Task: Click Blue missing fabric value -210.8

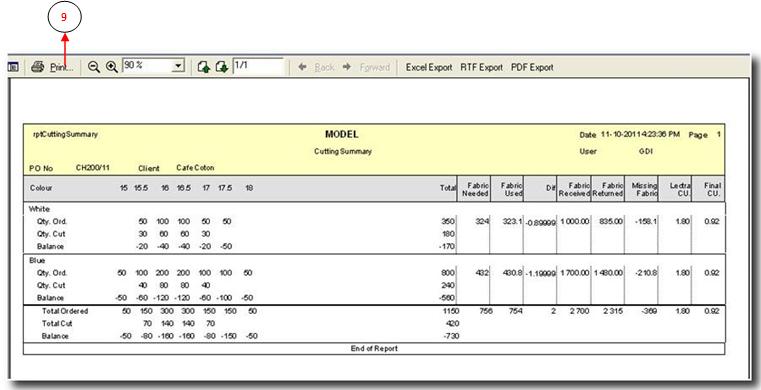Action: (x=646, y=273)
